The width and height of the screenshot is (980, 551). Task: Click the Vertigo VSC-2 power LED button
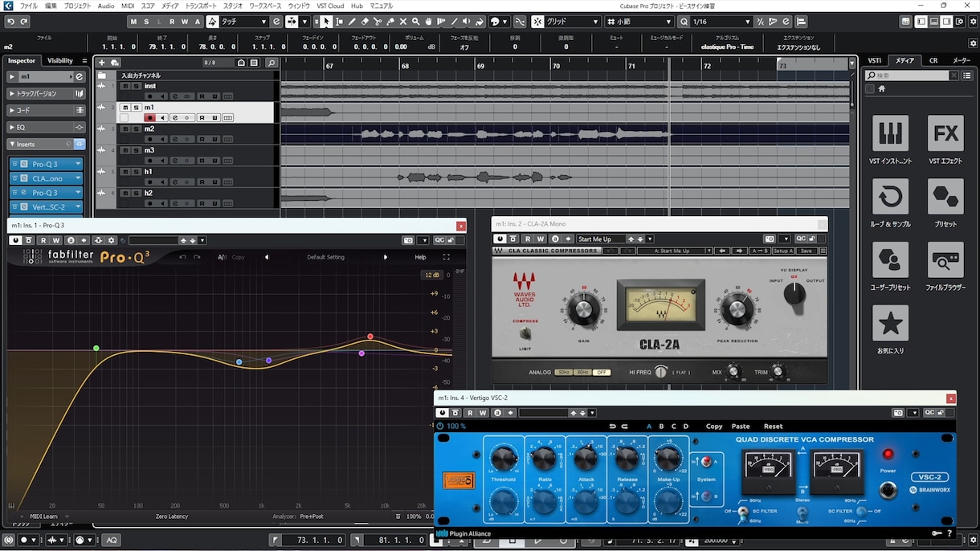[x=888, y=455]
